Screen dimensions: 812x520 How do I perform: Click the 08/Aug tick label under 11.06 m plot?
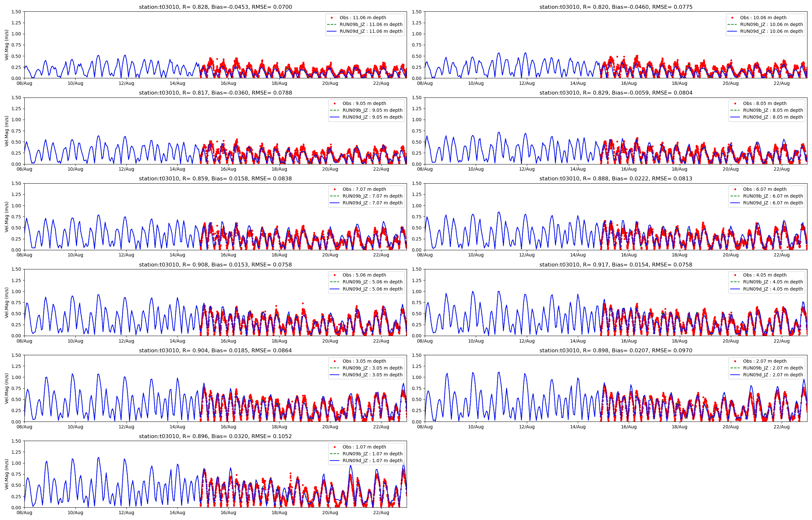[x=24, y=83]
